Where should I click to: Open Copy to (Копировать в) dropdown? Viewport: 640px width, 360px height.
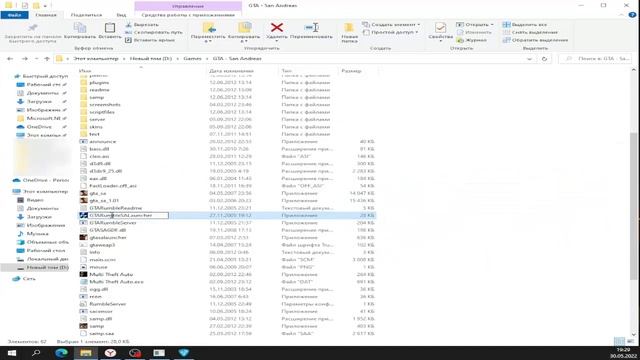(x=244, y=32)
